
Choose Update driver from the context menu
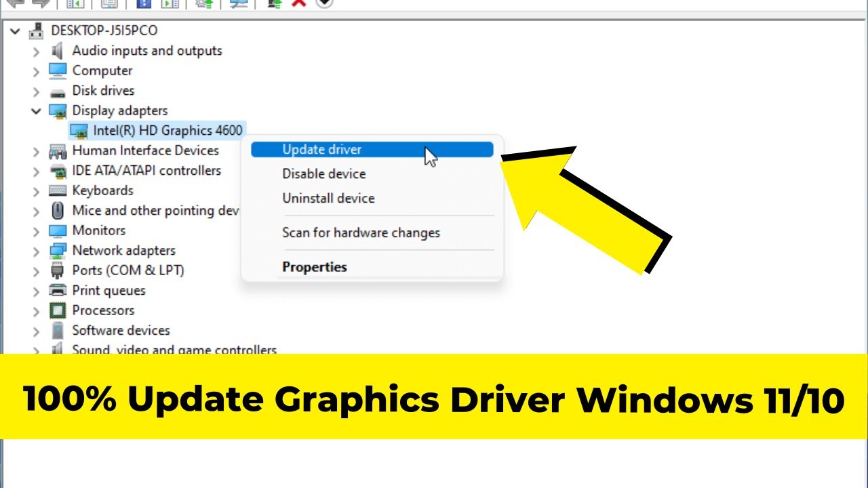click(372, 150)
